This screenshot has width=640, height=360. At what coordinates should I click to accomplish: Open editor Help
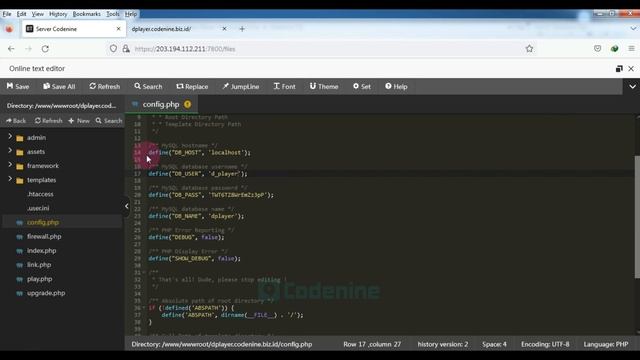pyautogui.click(x=396, y=87)
